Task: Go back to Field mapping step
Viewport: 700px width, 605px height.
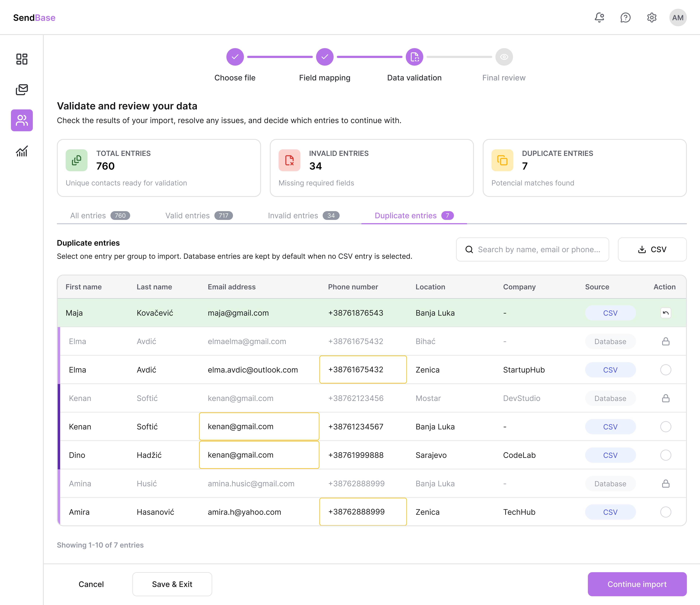Action: pos(324,57)
